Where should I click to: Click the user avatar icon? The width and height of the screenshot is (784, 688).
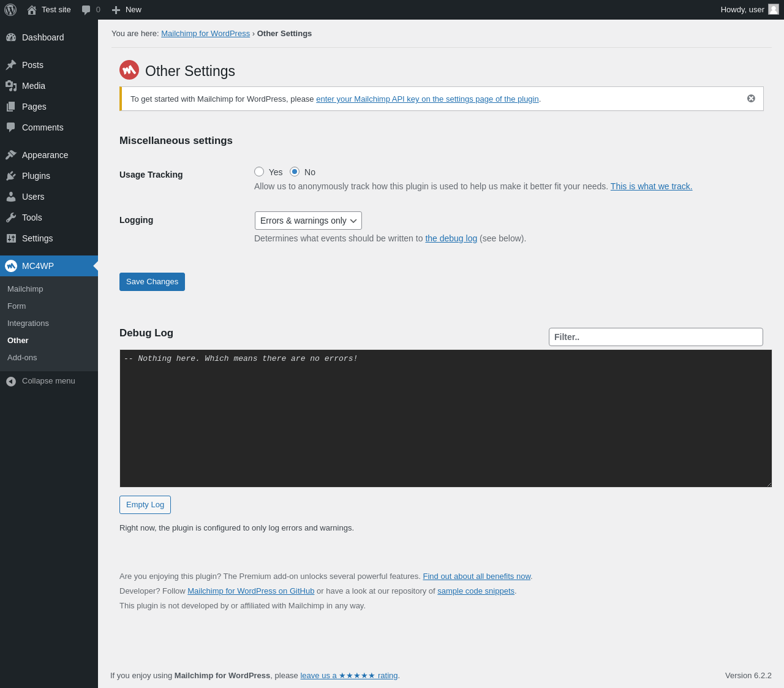click(x=774, y=10)
